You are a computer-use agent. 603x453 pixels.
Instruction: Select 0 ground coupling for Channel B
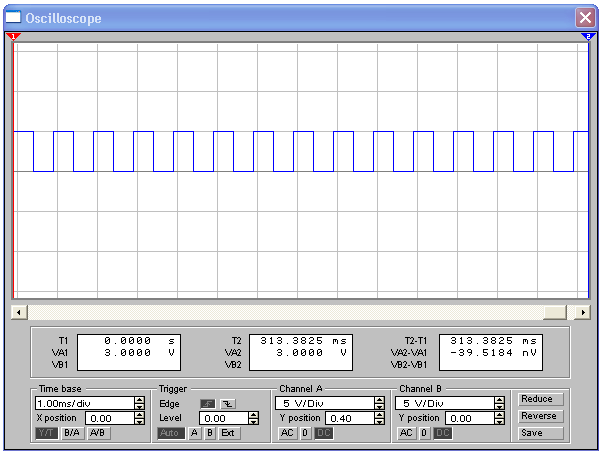pos(424,433)
